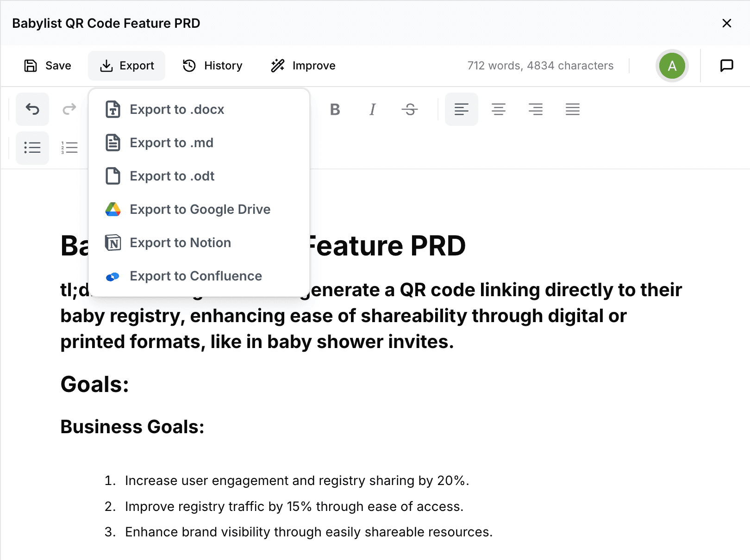Click the undo icon
This screenshot has width=750, height=560.
coord(32,109)
